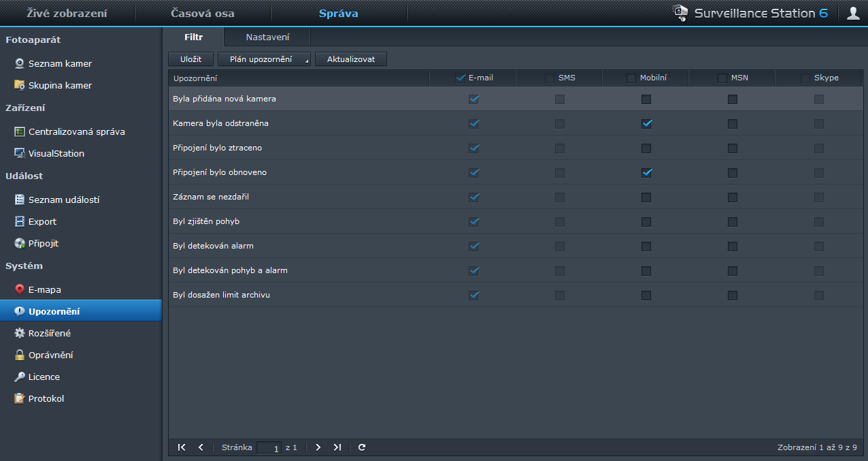
Task: Select the Správa top tab
Action: (339, 13)
